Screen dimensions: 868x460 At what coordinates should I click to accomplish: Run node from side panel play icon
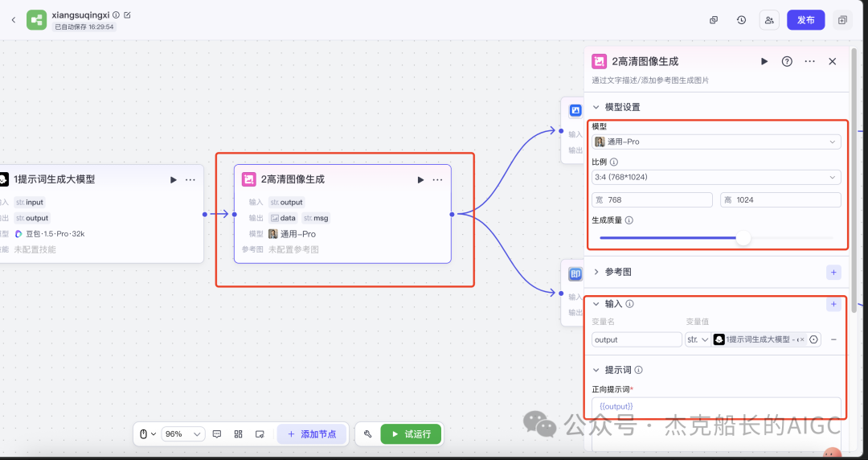pyautogui.click(x=764, y=61)
